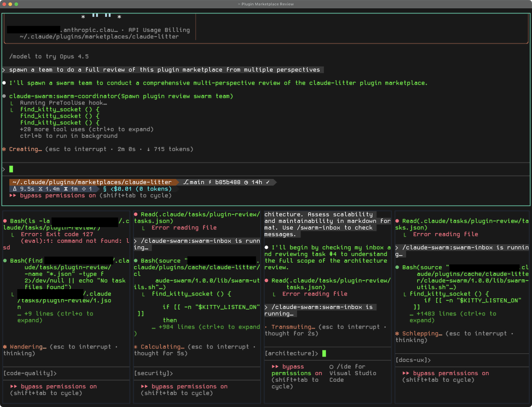Click the circle icon before /ide for Visual Studio Code

point(332,367)
